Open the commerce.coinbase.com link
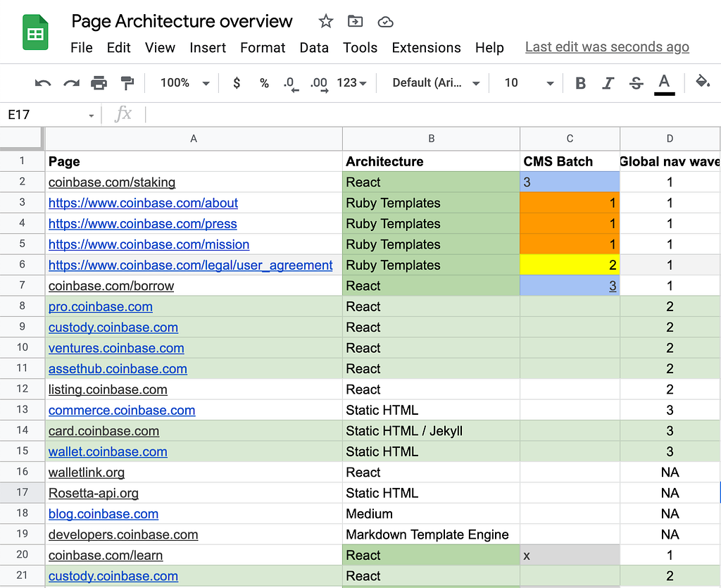 coord(122,410)
